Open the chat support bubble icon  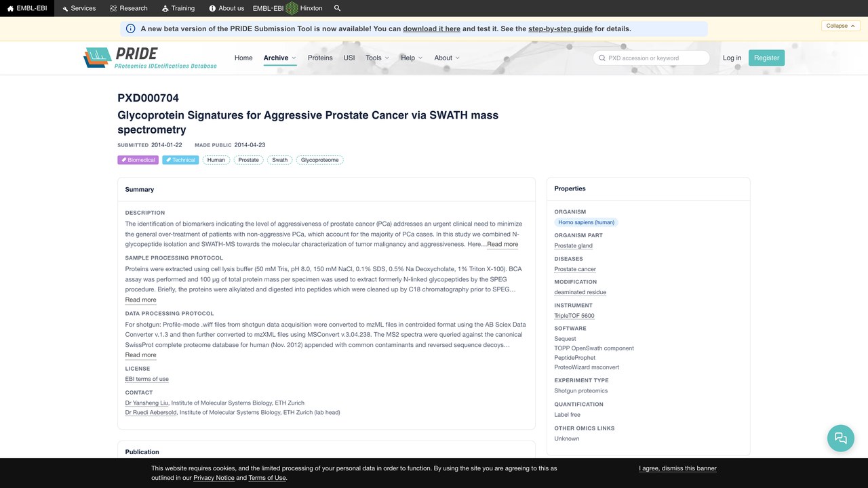(841, 438)
